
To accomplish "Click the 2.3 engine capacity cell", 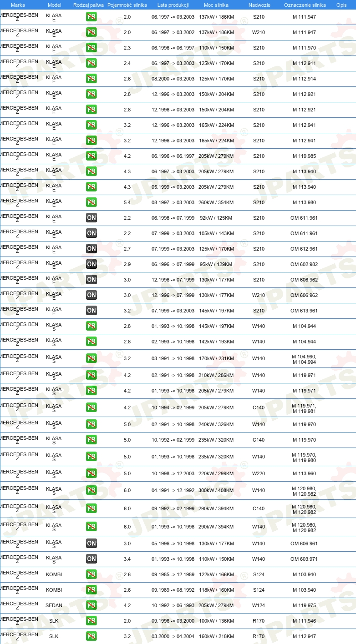I will click(127, 48).
